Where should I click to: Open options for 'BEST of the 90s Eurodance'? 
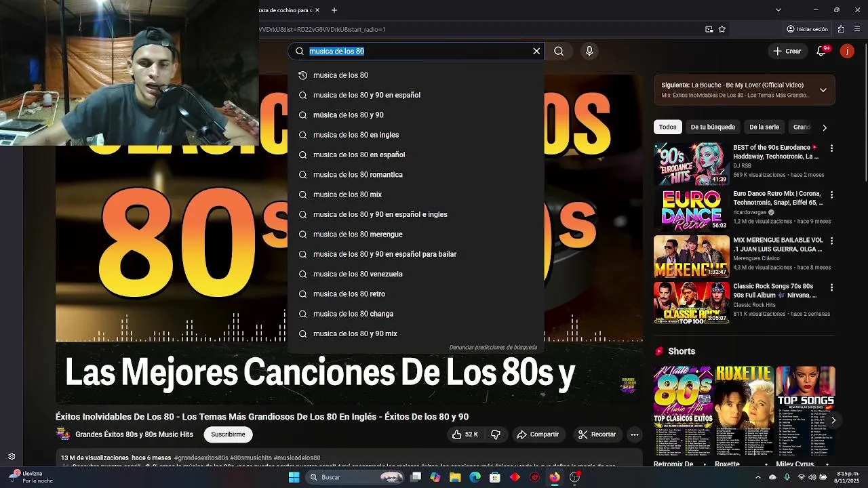pos(832,148)
